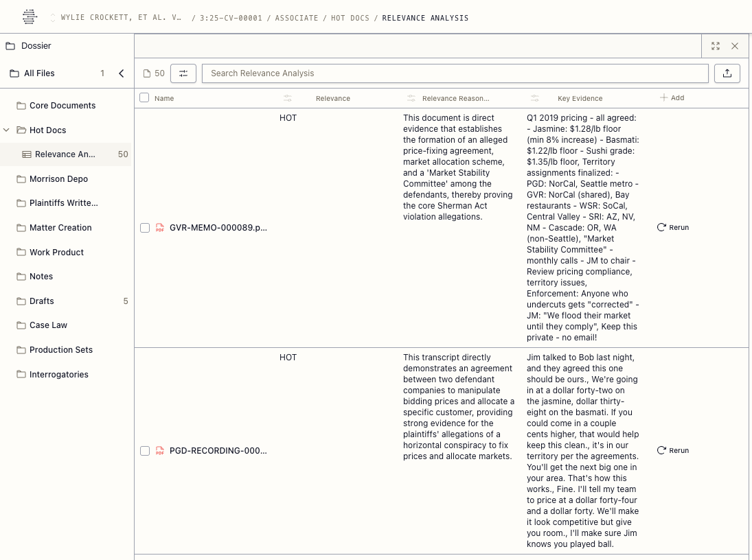
Task: Select the Relevance Analysis table item
Action: 65,154
